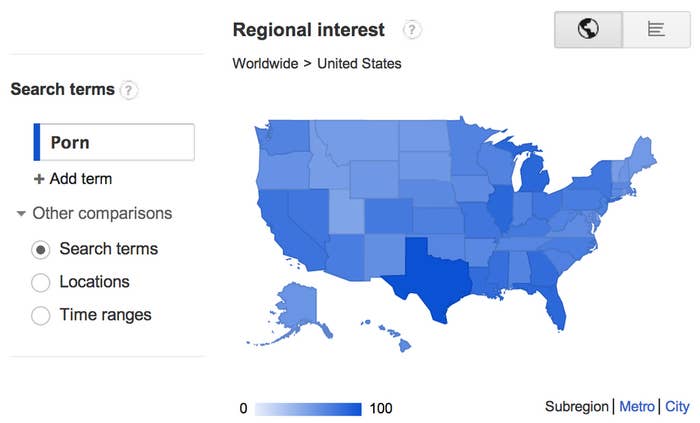Open help icon beside Search terms

click(x=129, y=90)
